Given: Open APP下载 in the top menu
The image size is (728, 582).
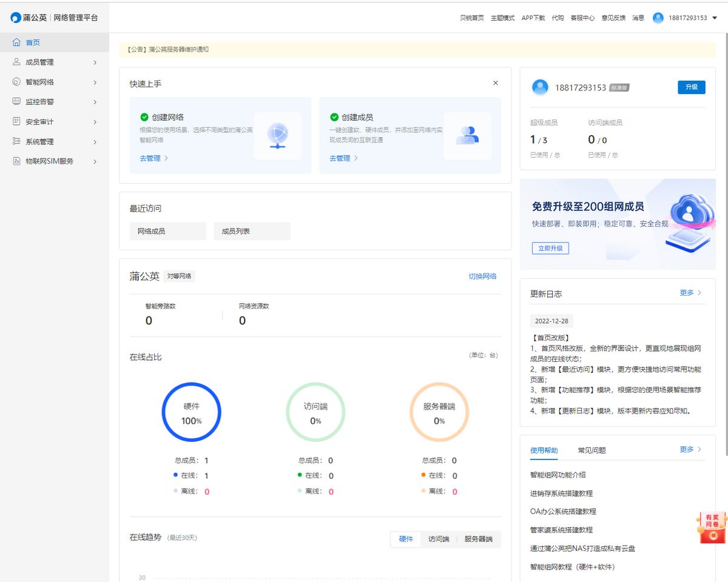Looking at the screenshot, I should tap(533, 18).
